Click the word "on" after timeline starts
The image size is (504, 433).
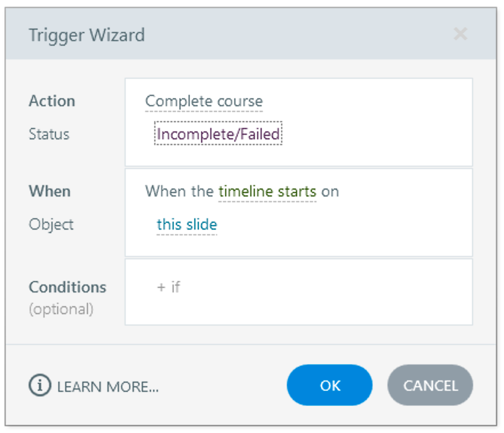click(330, 191)
